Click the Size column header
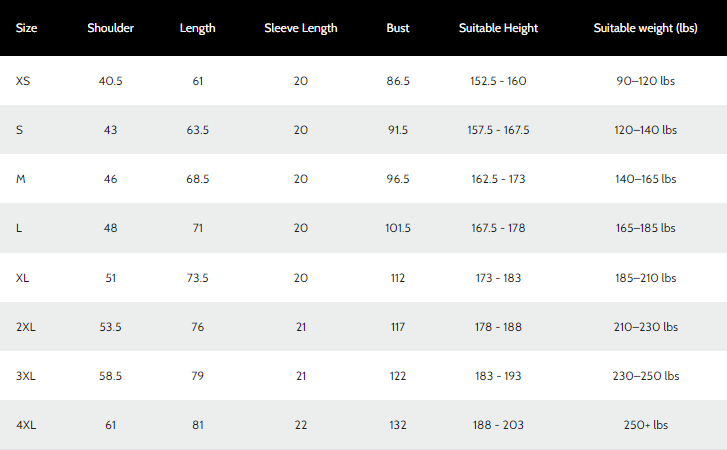This screenshot has width=727, height=450. coord(27,28)
